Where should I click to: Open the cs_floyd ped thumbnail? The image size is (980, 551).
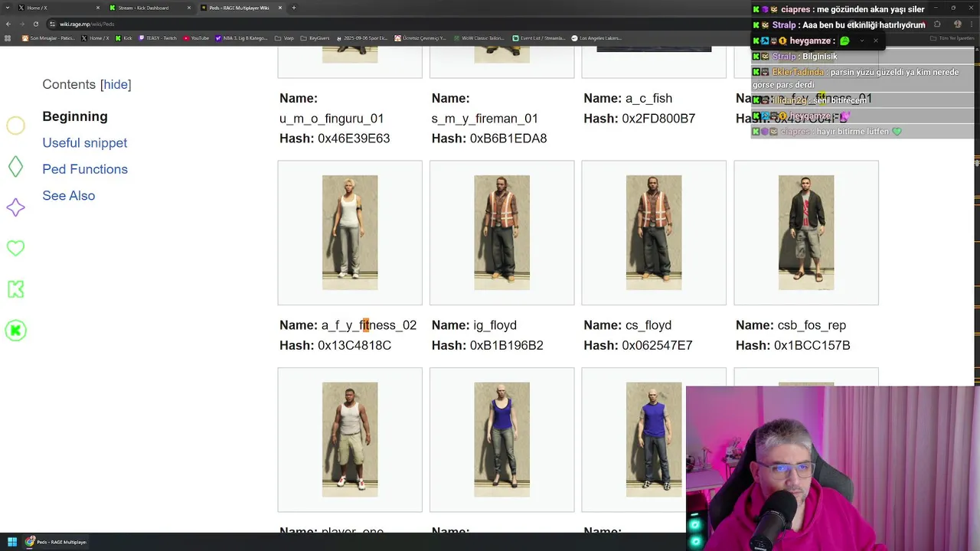coord(654,233)
